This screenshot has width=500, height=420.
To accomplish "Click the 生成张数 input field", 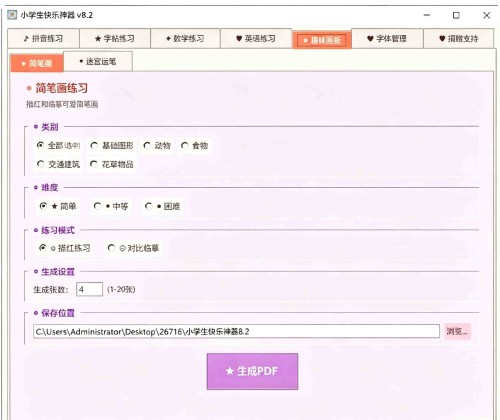I will pos(89,289).
